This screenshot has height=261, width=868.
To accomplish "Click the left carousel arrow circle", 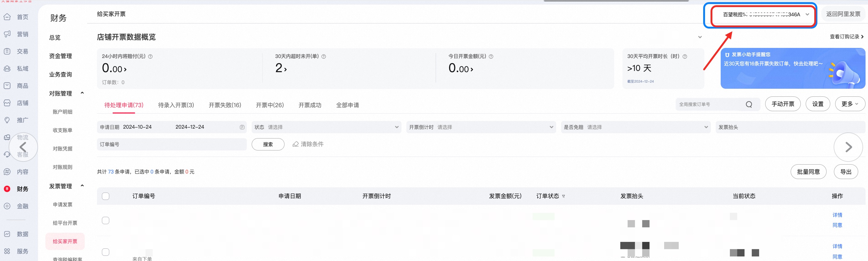I will (x=23, y=147).
